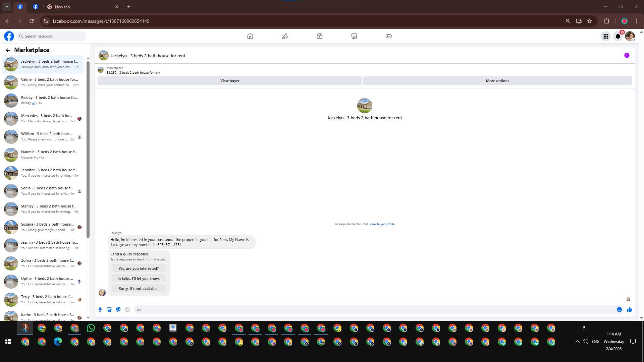This screenshot has width=644, height=362.
Task: Open the Marketplace storefront icon
Action: pos(354,36)
